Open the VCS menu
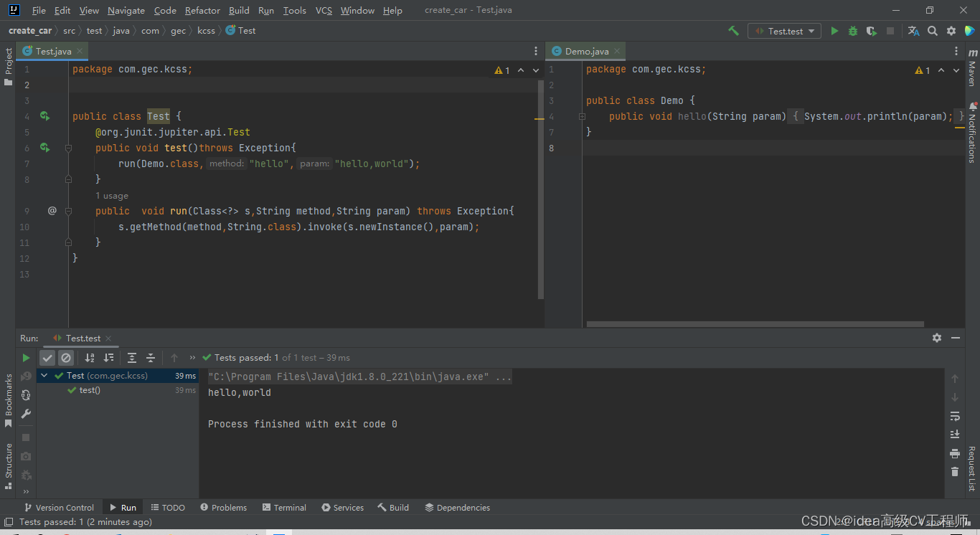 [324, 11]
